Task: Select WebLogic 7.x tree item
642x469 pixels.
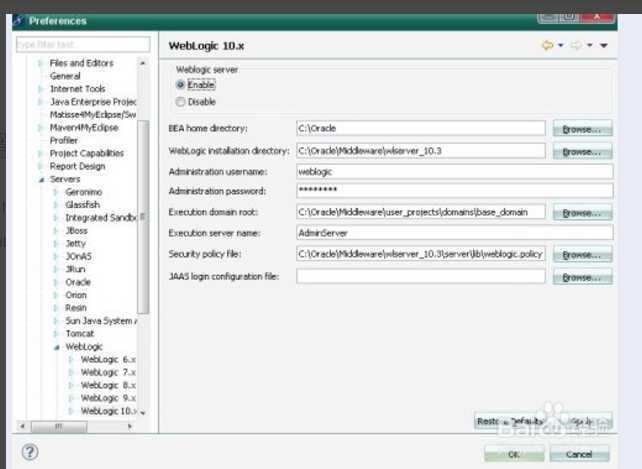Action: 108,372
